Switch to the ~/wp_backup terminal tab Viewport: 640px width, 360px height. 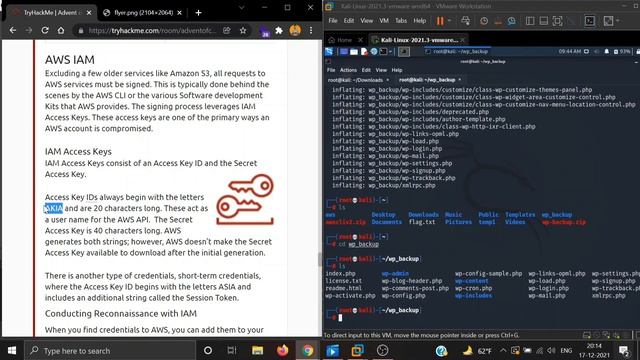point(430,80)
